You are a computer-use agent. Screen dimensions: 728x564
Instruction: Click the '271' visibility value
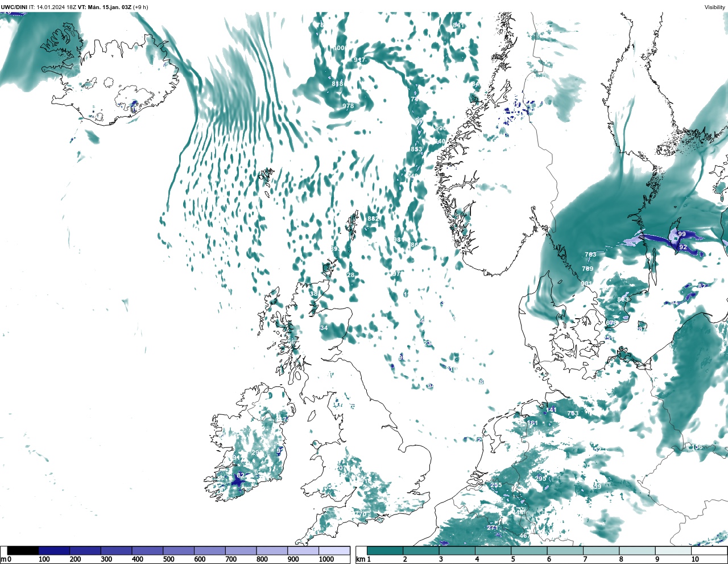[x=493, y=528]
